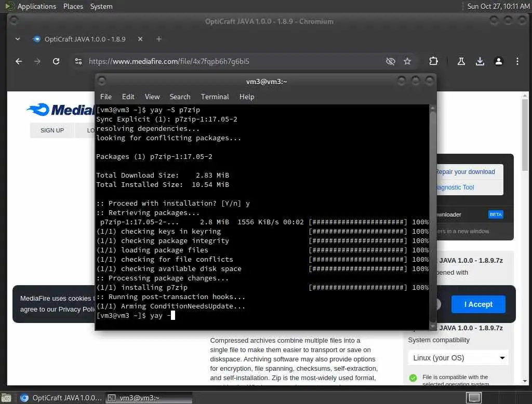Click the terminal scrollbar

click(x=432, y=217)
